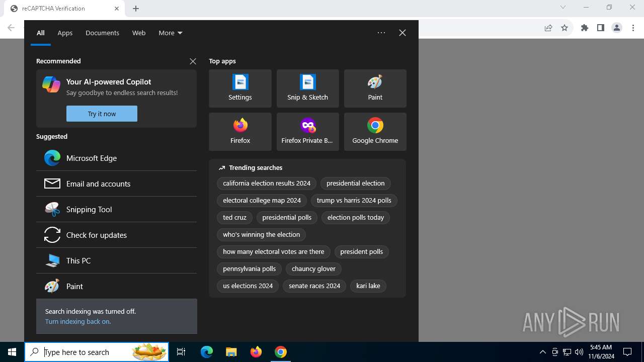Open volume control in system tray
Image resolution: width=644 pixels, height=362 pixels.
click(x=579, y=352)
